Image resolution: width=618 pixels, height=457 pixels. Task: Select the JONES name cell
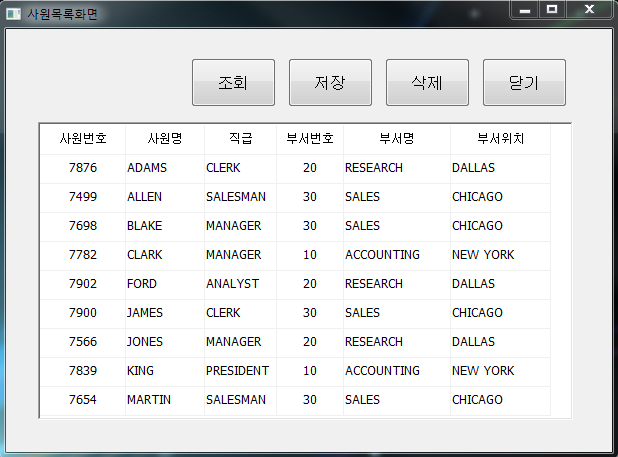click(165, 342)
